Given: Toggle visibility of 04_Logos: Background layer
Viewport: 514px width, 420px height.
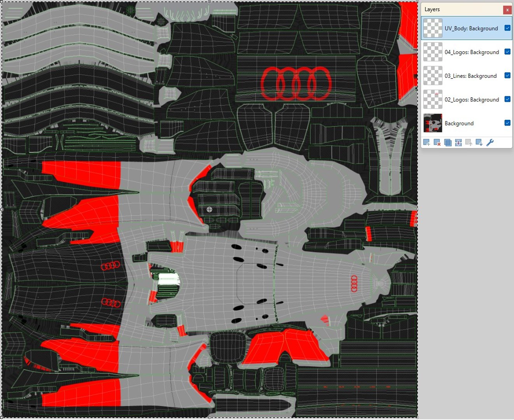Looking at the screenshot, I should [x=507, y=52].
